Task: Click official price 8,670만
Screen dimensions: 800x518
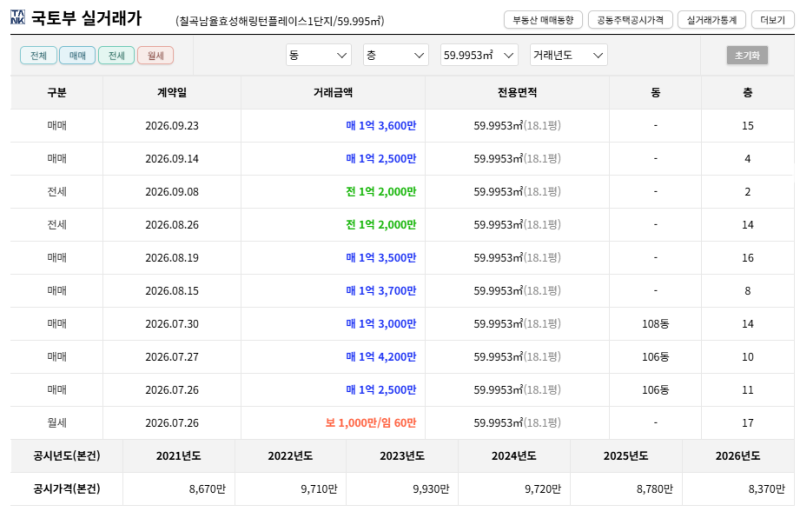Action: (x=207, y=489)
